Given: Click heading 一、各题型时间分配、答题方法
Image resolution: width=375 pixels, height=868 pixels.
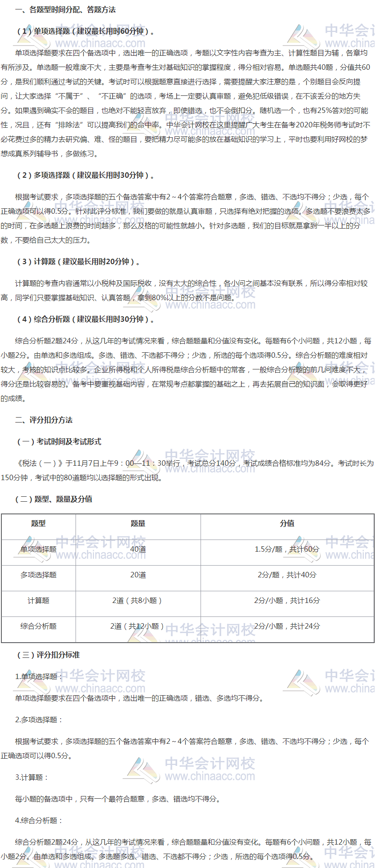Looking at the screenshot, I should coord(65,9).
